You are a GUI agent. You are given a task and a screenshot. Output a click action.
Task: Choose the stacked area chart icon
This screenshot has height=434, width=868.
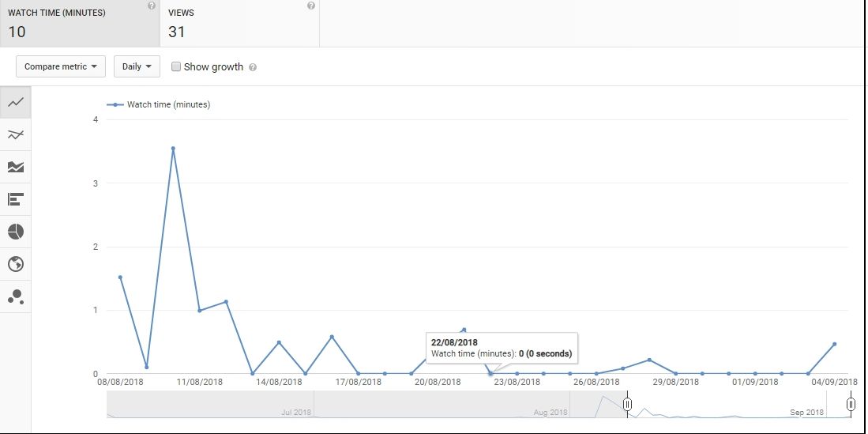[16, 167]
